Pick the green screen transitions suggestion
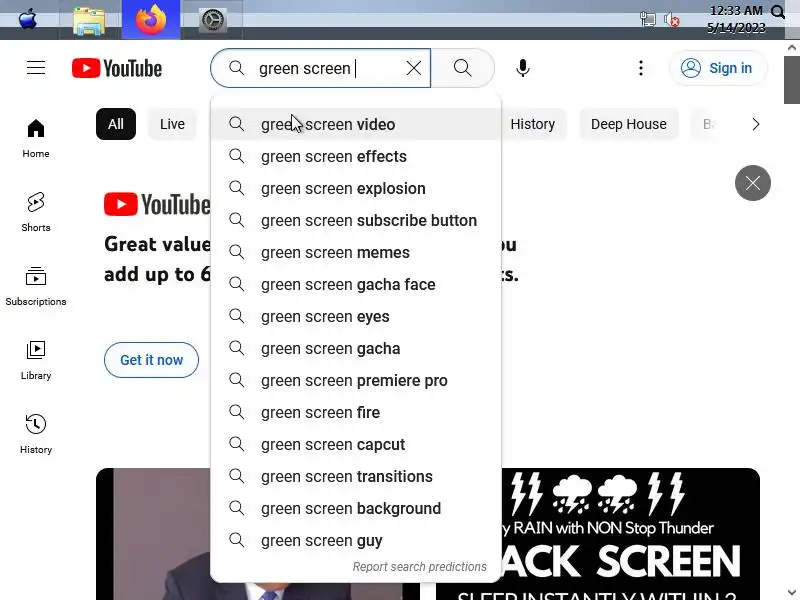 tap(356, 477)
